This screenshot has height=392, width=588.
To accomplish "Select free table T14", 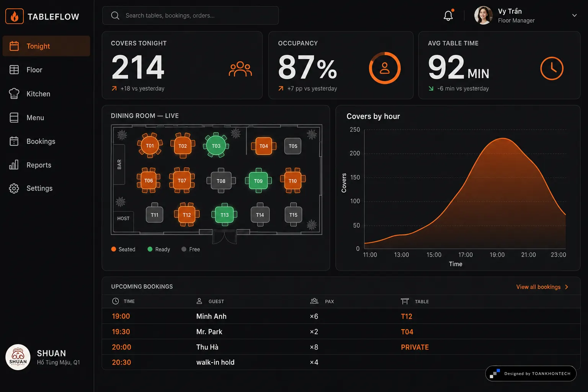I will point(260,215).
